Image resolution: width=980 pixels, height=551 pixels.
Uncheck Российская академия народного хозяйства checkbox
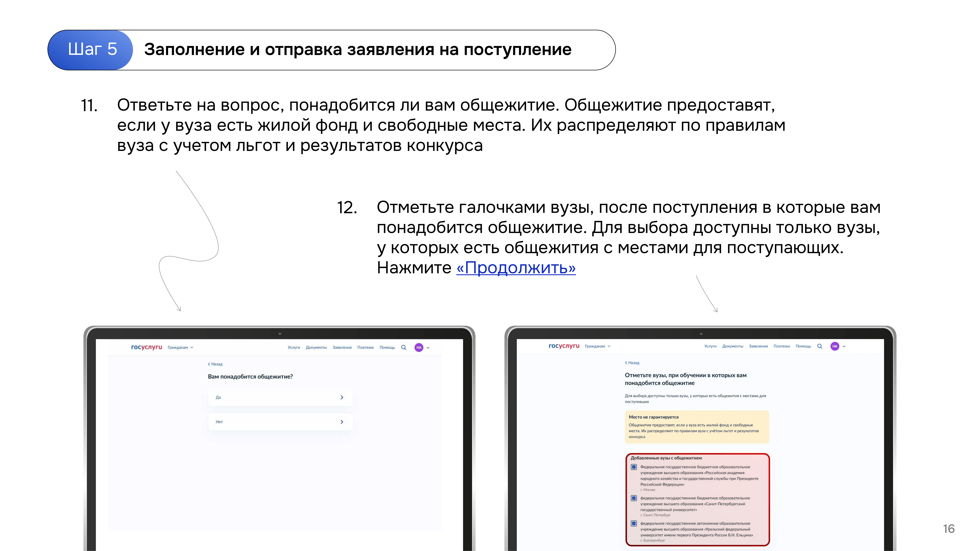pyautogui.click(x=634, y=467)
